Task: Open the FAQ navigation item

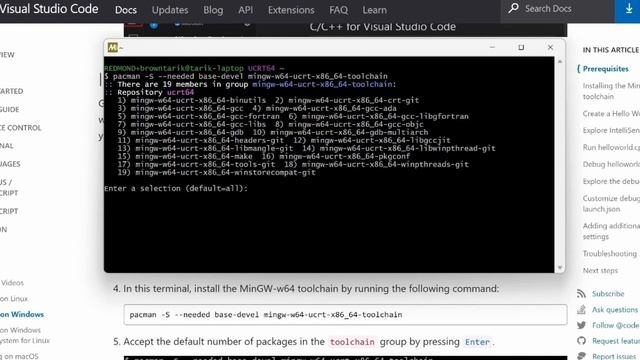Action: [x=338, y=10]
